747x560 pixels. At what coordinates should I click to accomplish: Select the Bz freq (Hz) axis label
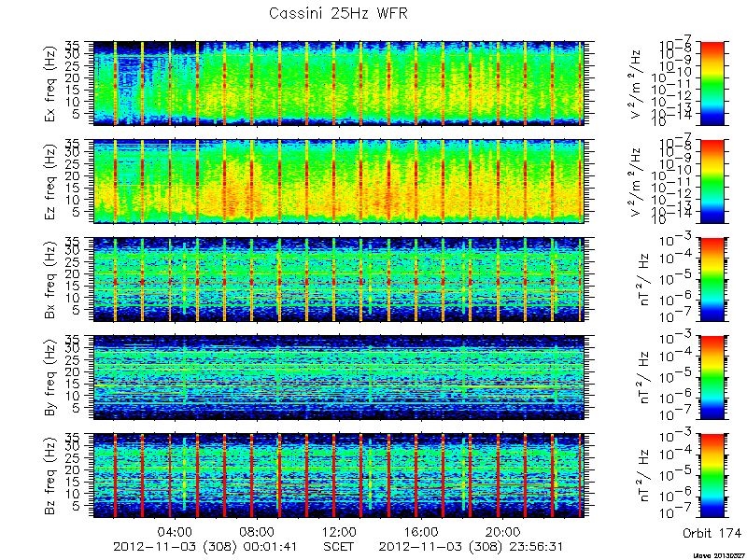51,476
